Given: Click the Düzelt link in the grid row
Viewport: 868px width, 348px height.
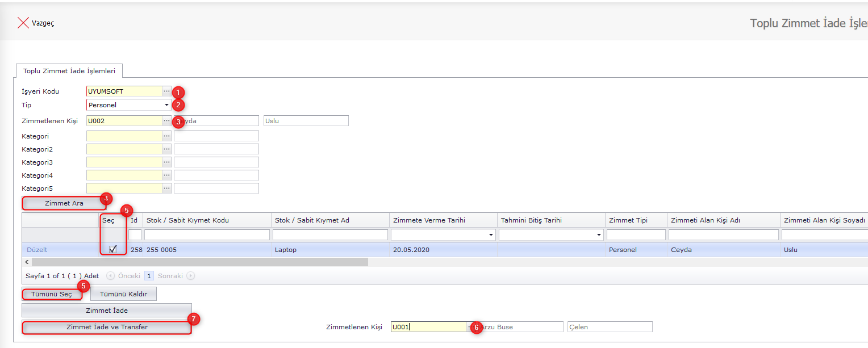Looking at the screenshot, I should coord(37,250).
